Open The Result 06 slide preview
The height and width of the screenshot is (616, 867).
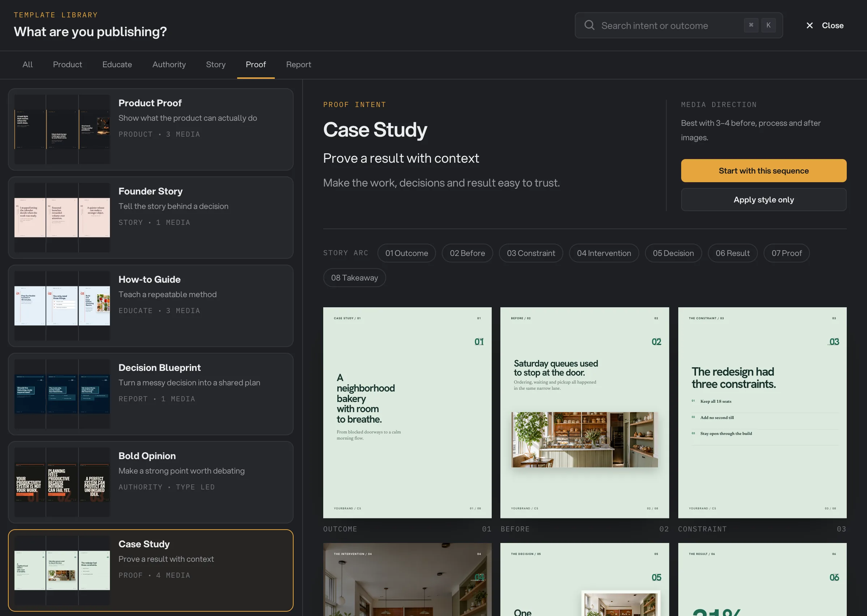762,579
